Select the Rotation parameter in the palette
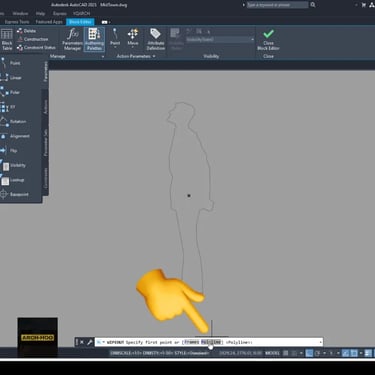 point(13,122)
